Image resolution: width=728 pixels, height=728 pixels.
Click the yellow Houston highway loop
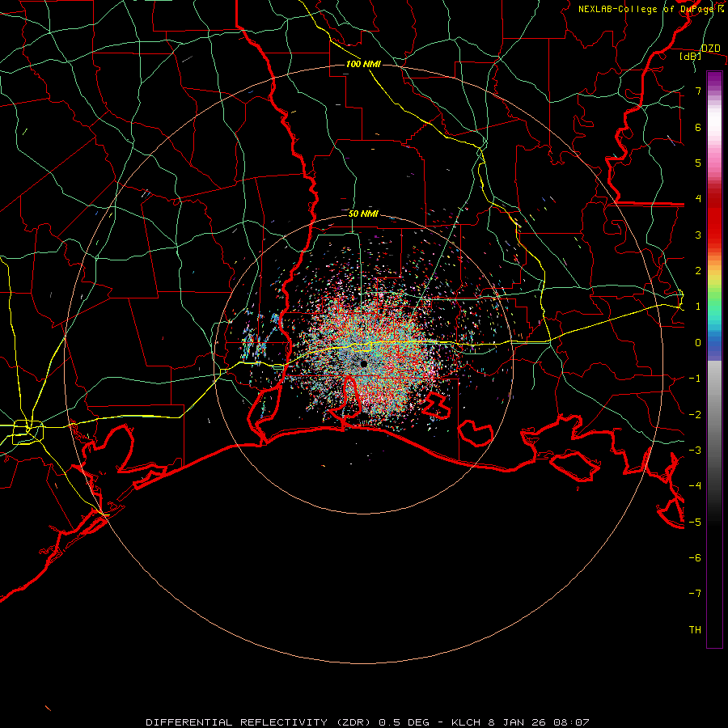tap(28, 431)
